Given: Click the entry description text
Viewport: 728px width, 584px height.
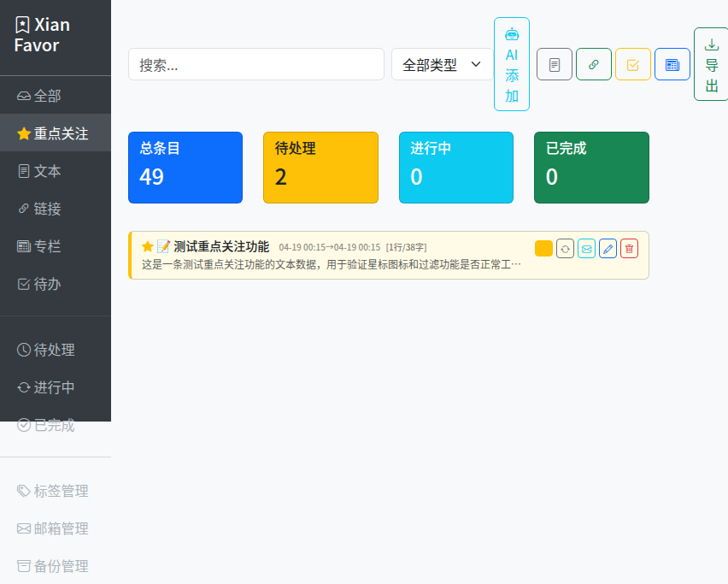Looking at the screenshot, I should click(x=332, y=265).
